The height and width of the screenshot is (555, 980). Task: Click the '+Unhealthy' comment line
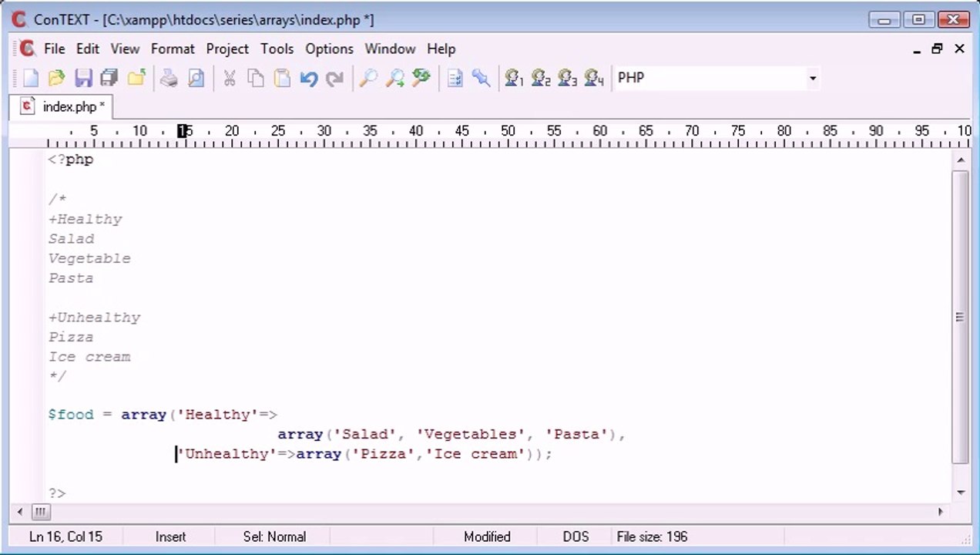[94, 318]
